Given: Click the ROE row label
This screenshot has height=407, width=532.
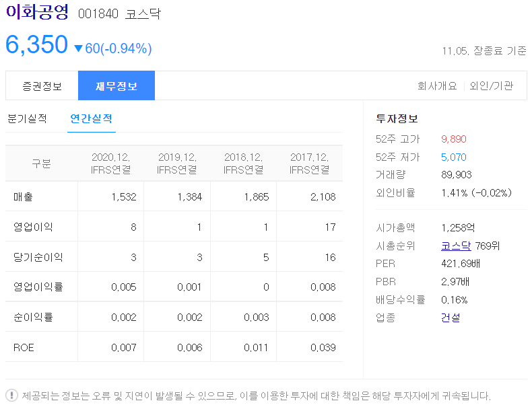Looking at the screenshot, I should (24, 348).
